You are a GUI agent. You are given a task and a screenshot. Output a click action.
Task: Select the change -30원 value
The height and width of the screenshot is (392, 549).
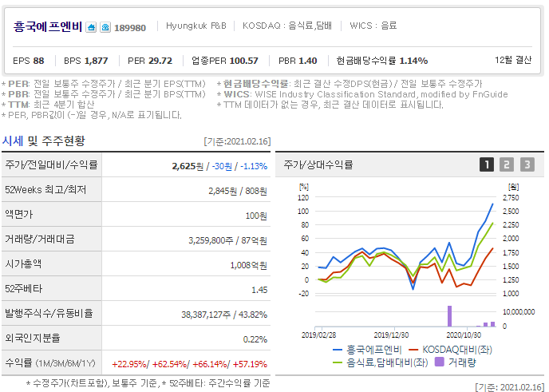(222, 166)
